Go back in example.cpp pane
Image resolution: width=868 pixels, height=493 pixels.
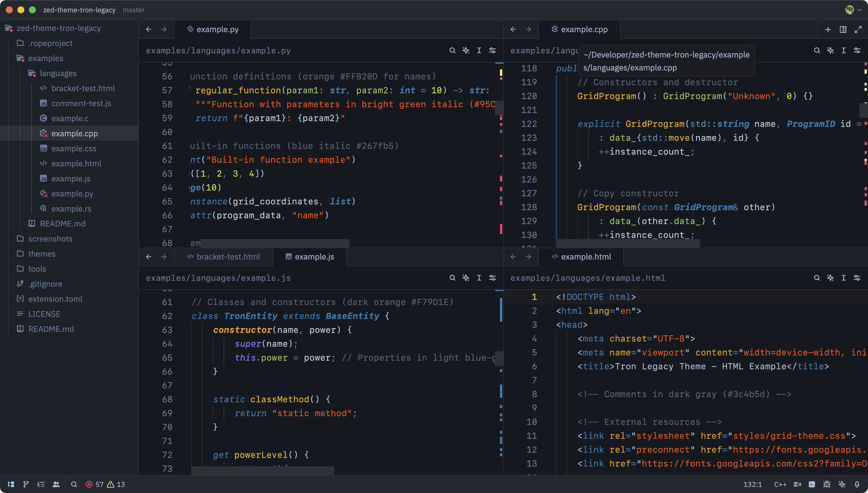point(513,30)
